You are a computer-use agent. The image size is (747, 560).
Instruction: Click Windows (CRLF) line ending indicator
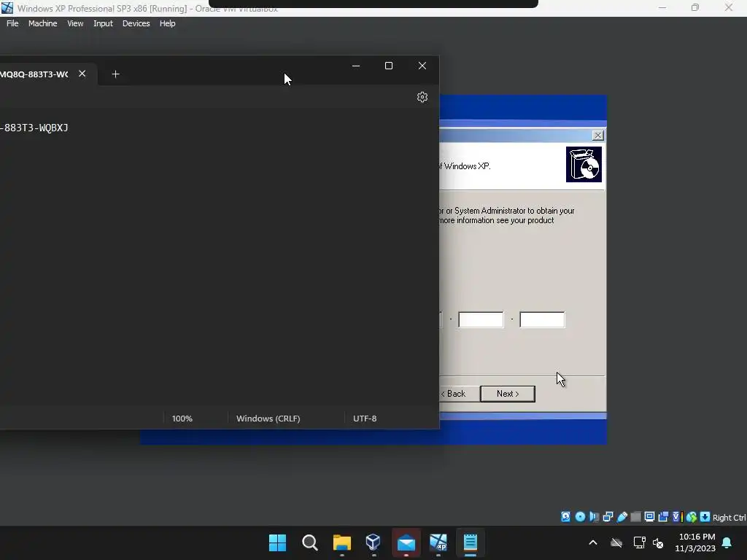(x=268, y=419)
